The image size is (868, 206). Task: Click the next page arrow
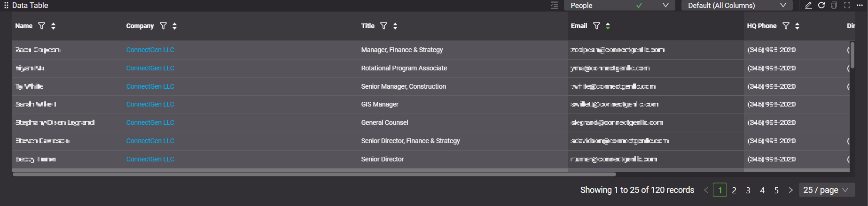click(790, 190)
